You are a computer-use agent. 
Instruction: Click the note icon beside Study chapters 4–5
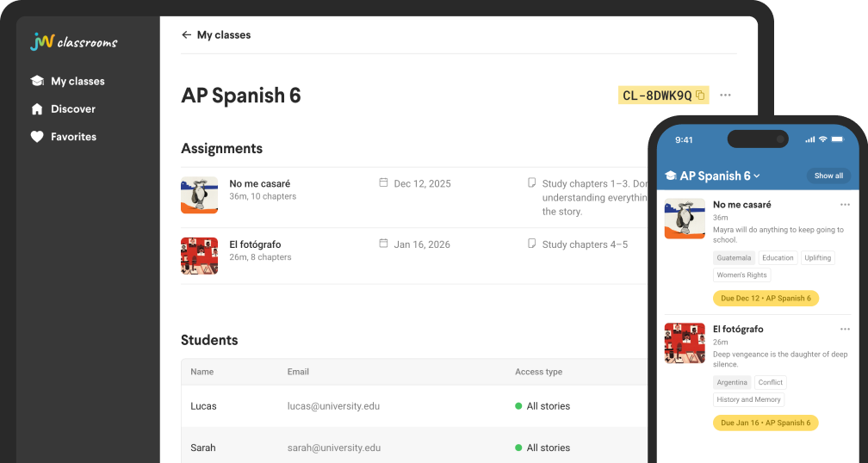coord(531,244)
